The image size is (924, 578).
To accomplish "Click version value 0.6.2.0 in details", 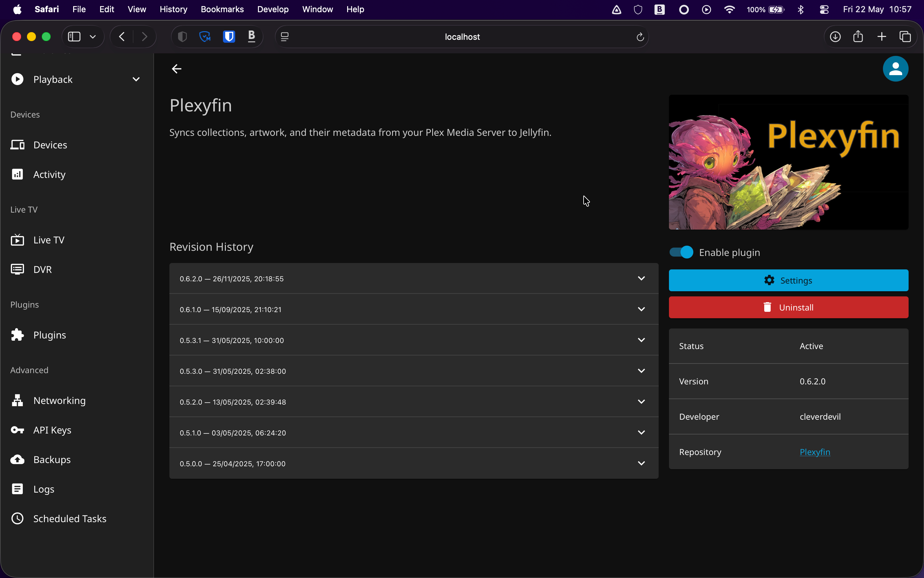I will (x=812, y=381).
